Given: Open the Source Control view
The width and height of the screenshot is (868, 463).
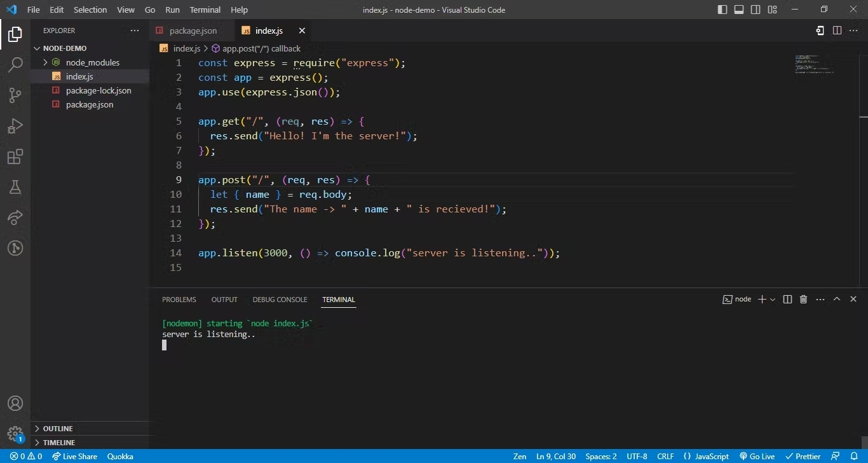Looking at the screenshot, I should click(15, 95).
